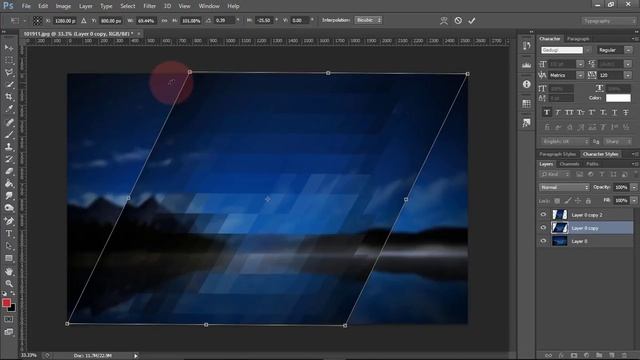640x360 pixels.
Task: Select the Brush tool
Action: pyautogui.click(x=9, y=134)
